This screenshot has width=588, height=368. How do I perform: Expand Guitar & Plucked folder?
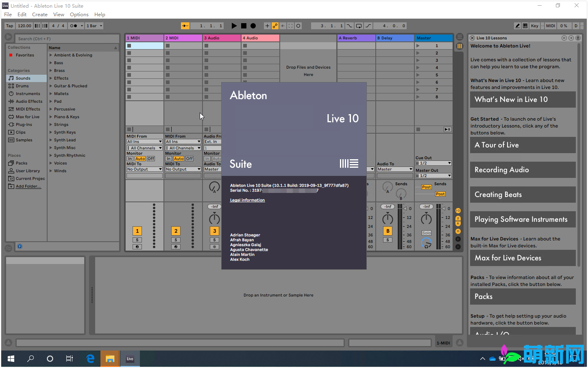pyautogui.click(x=51, y=86)
